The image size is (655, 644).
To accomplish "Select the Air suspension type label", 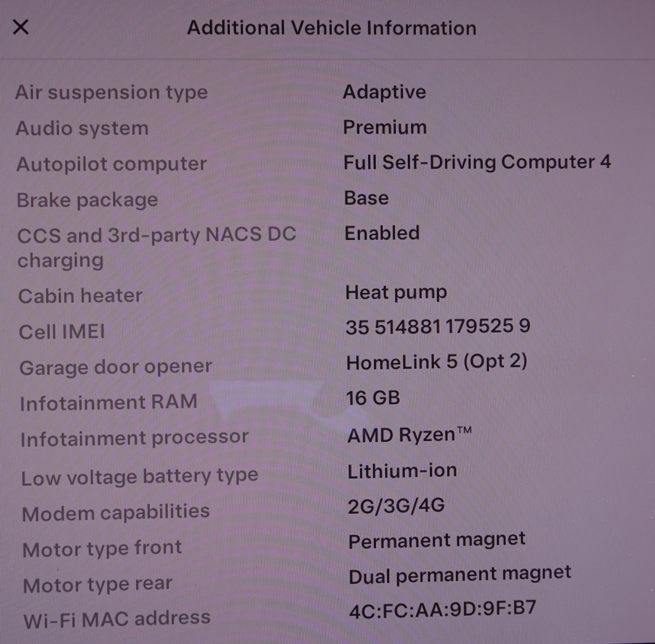I will tap(111, 92).
